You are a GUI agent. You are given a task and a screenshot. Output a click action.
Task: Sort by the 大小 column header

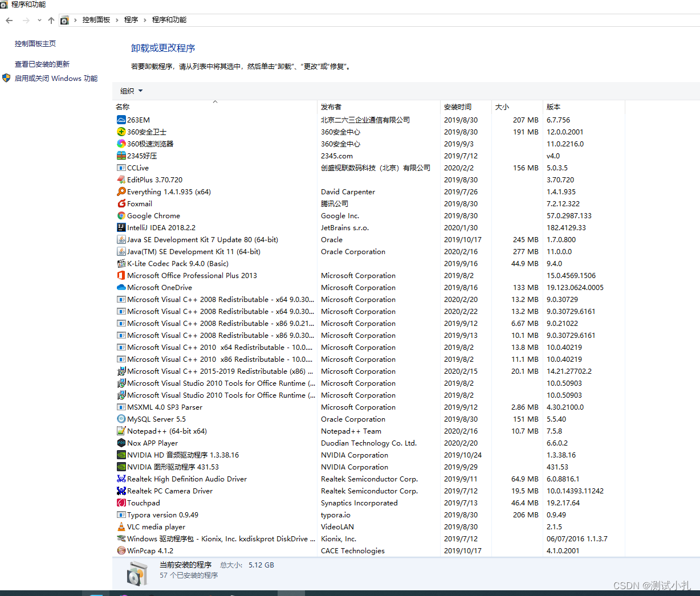tap(517, 107)
